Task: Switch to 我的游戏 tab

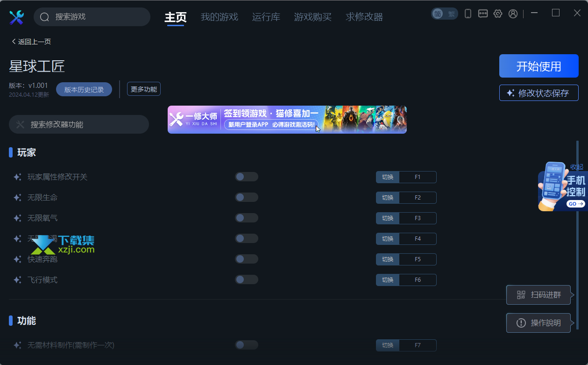Action: tap(220, 17)
